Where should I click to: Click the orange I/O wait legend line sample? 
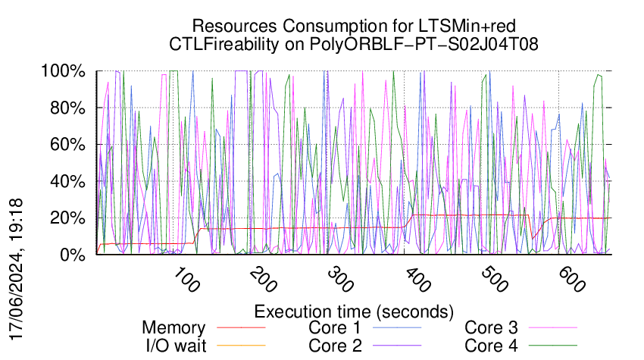(x=241, y=346)
